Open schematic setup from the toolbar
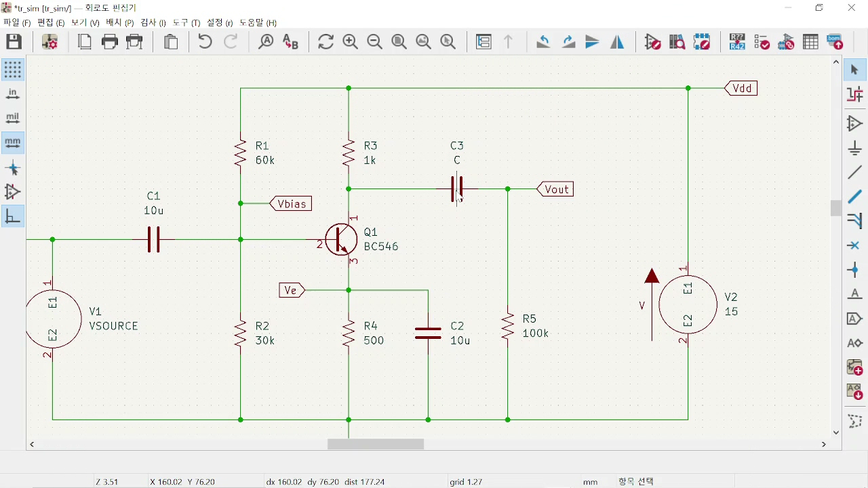The width and height of the screenshot is (868, 488). [x=50, y=42]
